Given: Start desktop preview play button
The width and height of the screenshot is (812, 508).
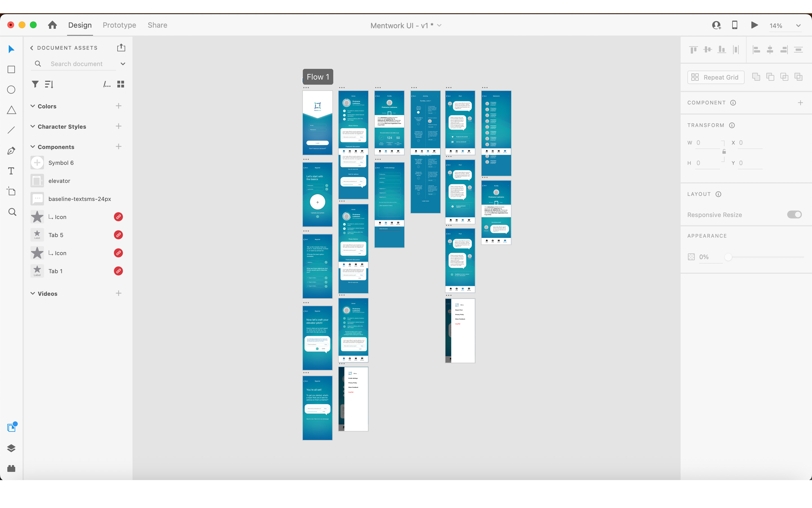Looking at the screenshot, I should [x=754, y=25].
